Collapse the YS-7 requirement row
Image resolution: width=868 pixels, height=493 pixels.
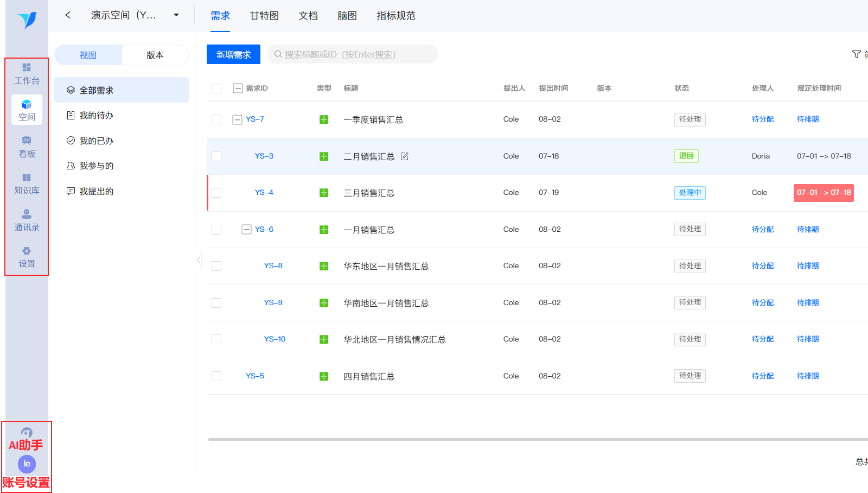click(237, 119)
